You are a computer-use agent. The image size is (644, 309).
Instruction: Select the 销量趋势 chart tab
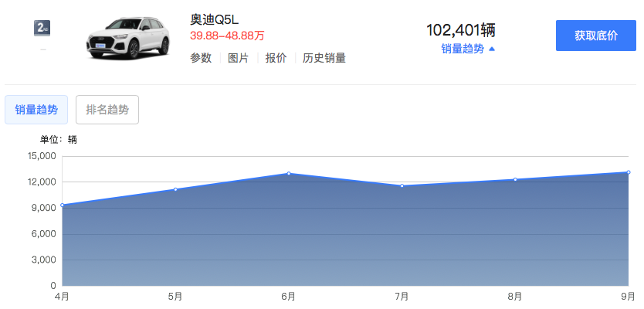click(36, 110)
